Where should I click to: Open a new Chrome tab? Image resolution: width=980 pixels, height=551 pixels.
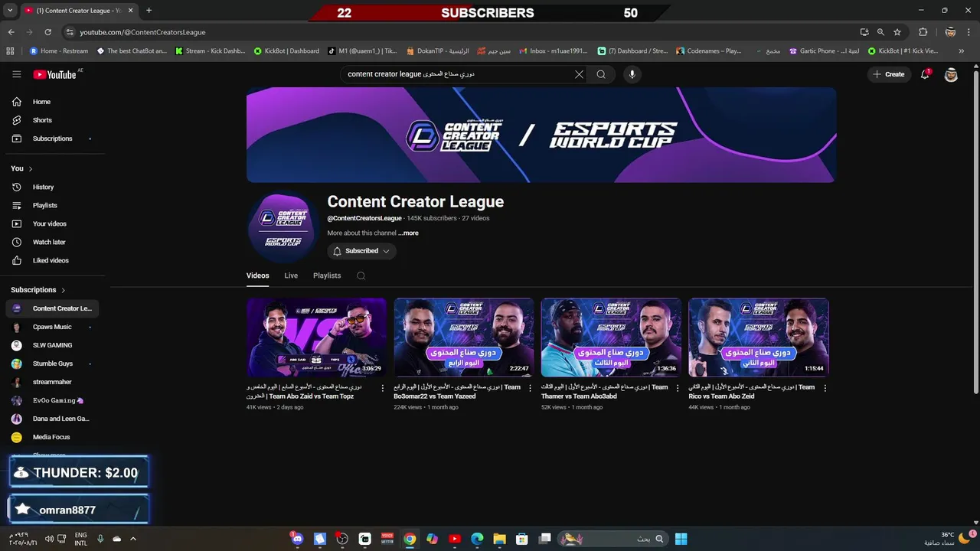pos(149,11)
